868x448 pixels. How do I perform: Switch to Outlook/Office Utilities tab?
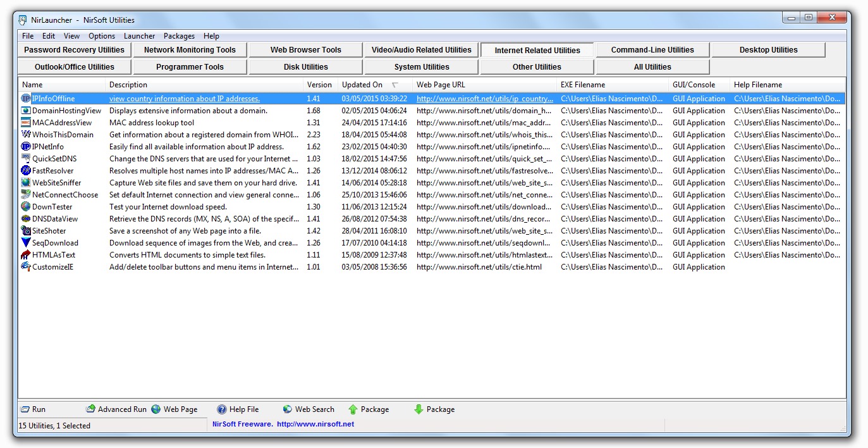coord(75,67)
